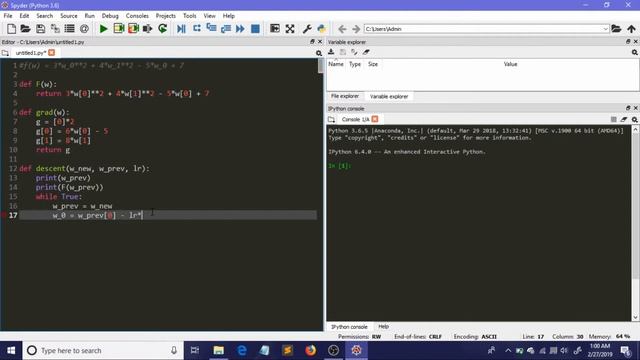The width and height of the screenshot is (640, 360).
Task: Open the Source menu
Action: pos(69,16)
